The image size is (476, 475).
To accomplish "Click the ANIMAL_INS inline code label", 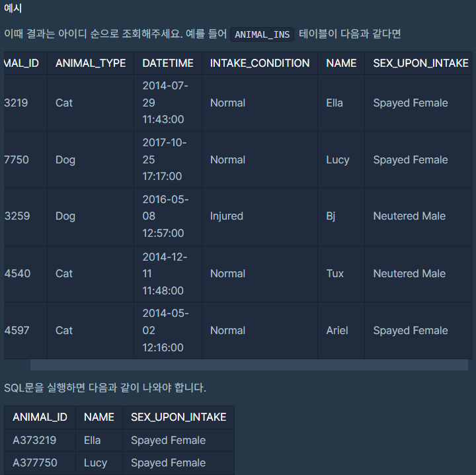I will [x=262, y=34].
